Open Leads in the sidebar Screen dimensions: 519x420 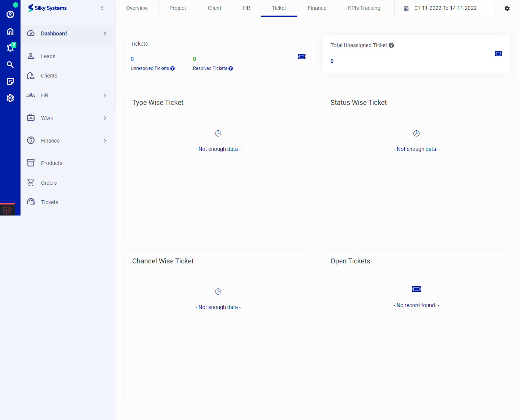point(48,56)
